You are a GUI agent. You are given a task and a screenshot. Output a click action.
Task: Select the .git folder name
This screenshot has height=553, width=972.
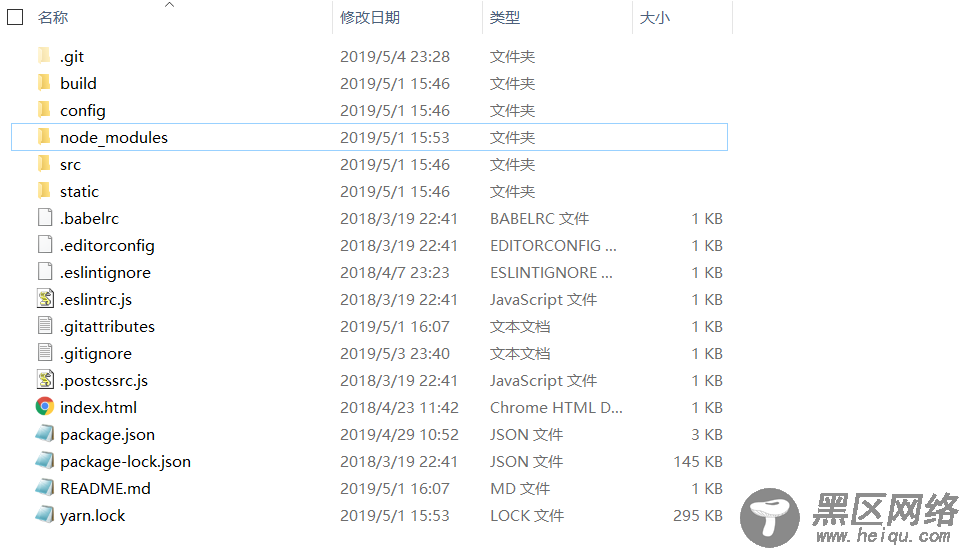coord(72,56)
